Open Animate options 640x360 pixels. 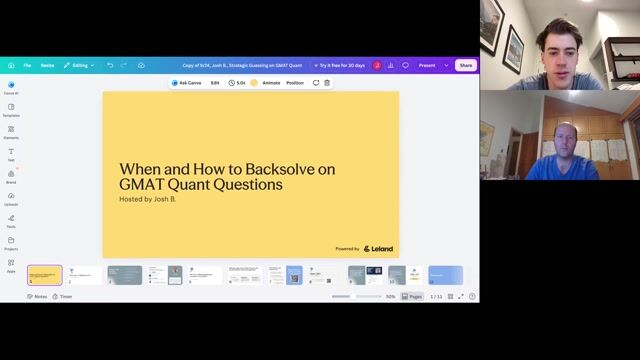pos(271,83)
